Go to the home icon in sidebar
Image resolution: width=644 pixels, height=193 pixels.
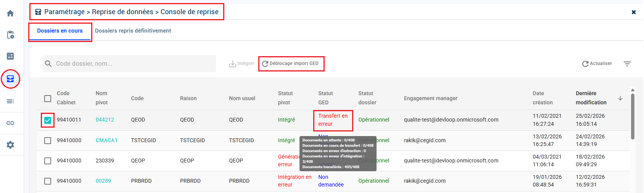[10, 13]
